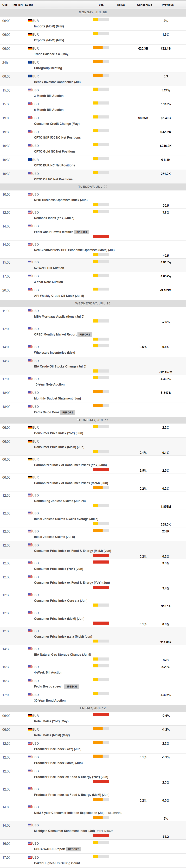
Task: Click the US flag on Consumer Credit Change row
Action: [x=30, y=118]
